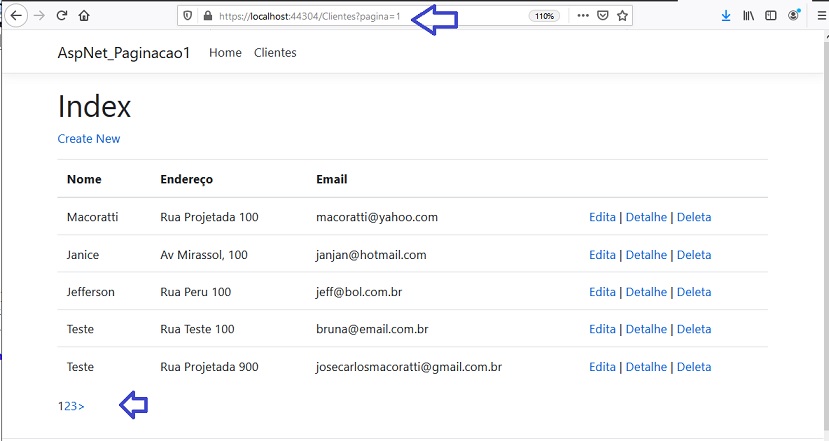Click the padlock site security icon
This screenshot has height=441, width=829.
(x=207, y=16)
